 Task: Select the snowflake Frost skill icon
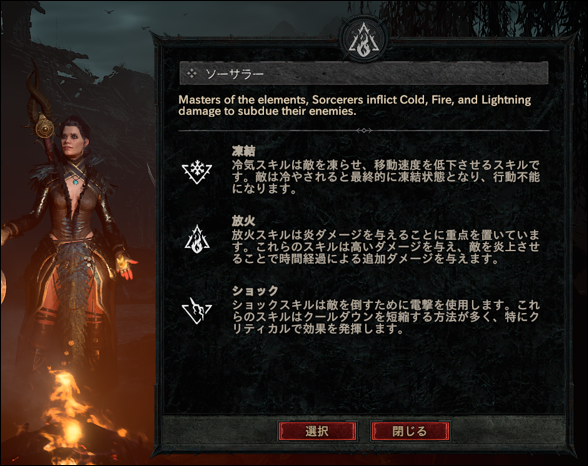pyautogui.click(x=197, y=172)
